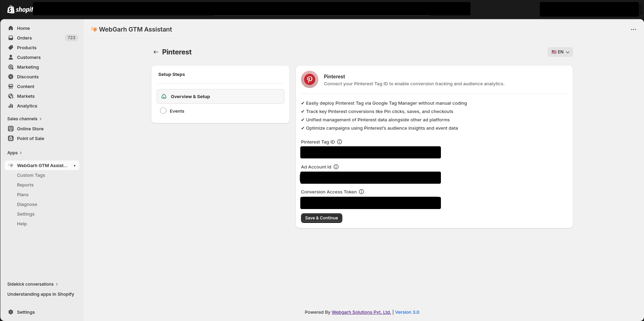644x321 pixels.
Task: Click the house icon in Overview & Setup
Action: coord(164,96)
